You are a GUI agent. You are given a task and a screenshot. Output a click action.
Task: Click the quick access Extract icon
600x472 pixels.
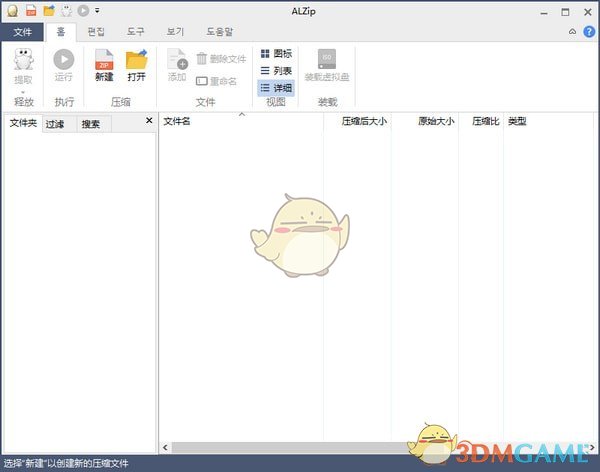click(67, 11)
